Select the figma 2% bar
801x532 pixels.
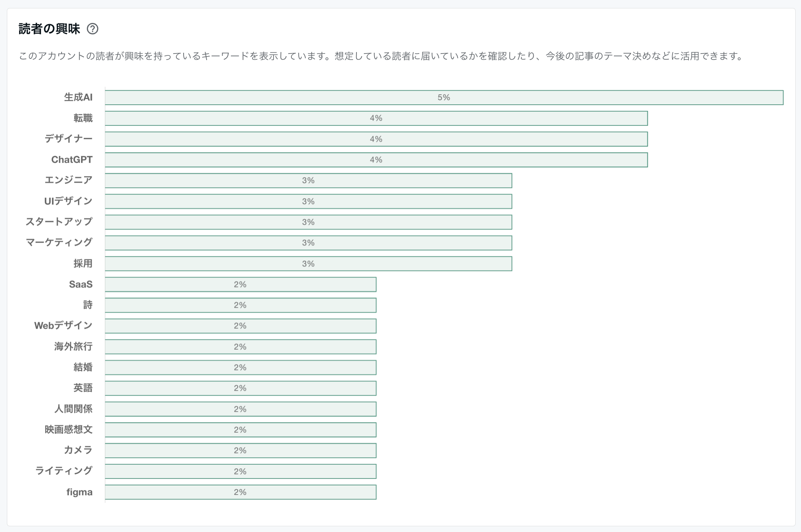pyautogui.click(x=241, y=492)
